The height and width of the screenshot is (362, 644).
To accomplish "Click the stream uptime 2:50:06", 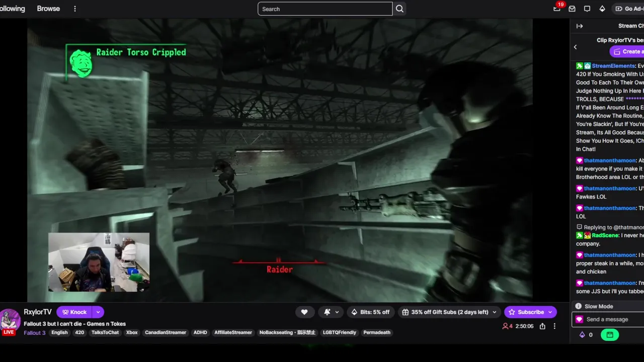I will coord(524,326).
